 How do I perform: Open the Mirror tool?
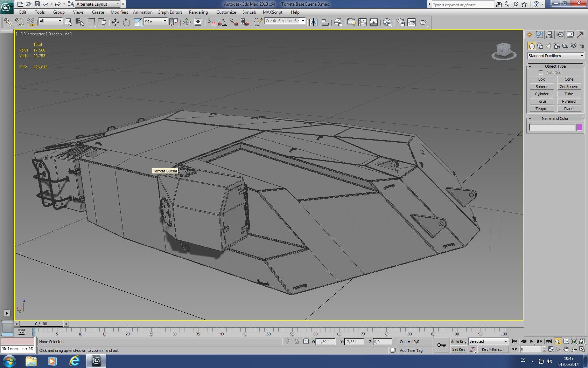pyautogui.click(x=313, y=22)
